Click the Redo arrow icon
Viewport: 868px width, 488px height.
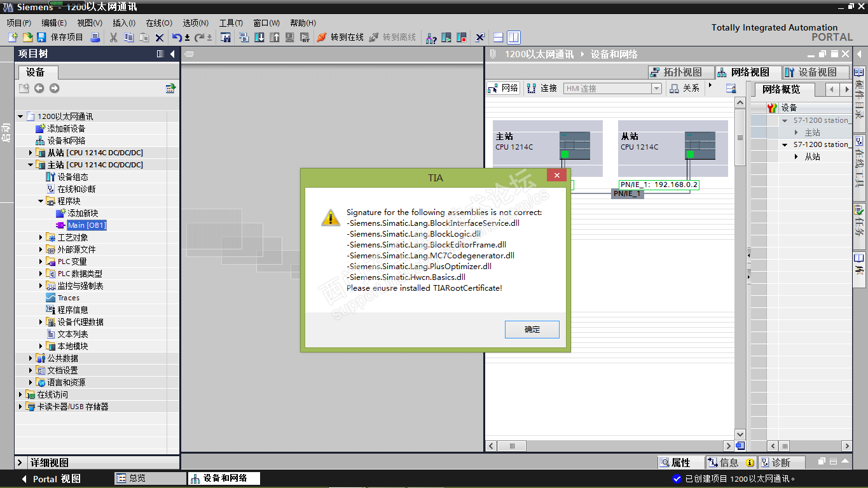click(200, 38)
